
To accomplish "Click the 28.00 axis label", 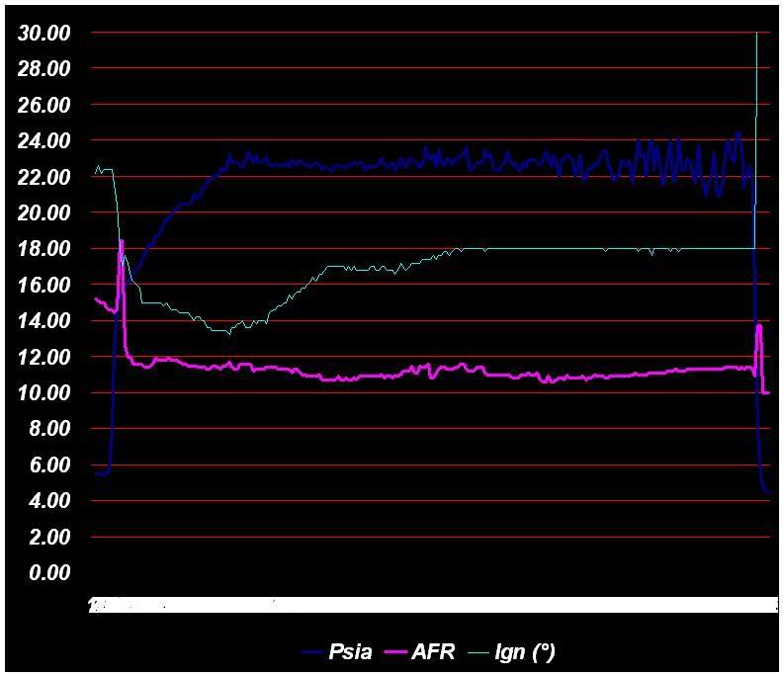I will click(44, 69).
